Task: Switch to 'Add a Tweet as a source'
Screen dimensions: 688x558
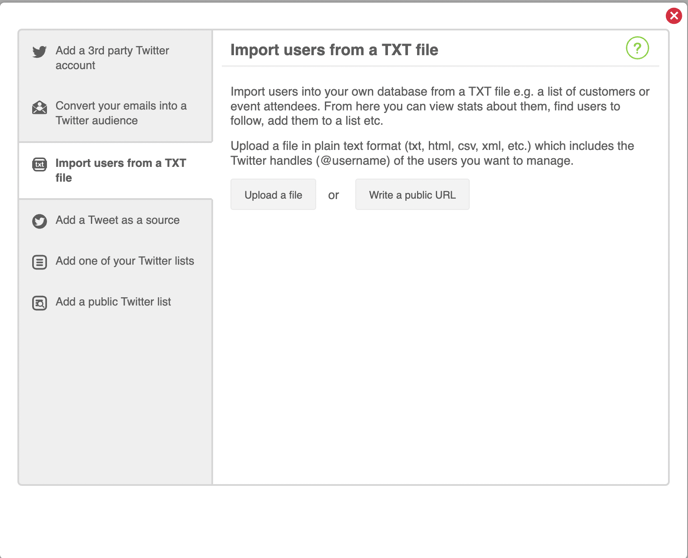Action: pyautogui.click(x=115, y=220)
